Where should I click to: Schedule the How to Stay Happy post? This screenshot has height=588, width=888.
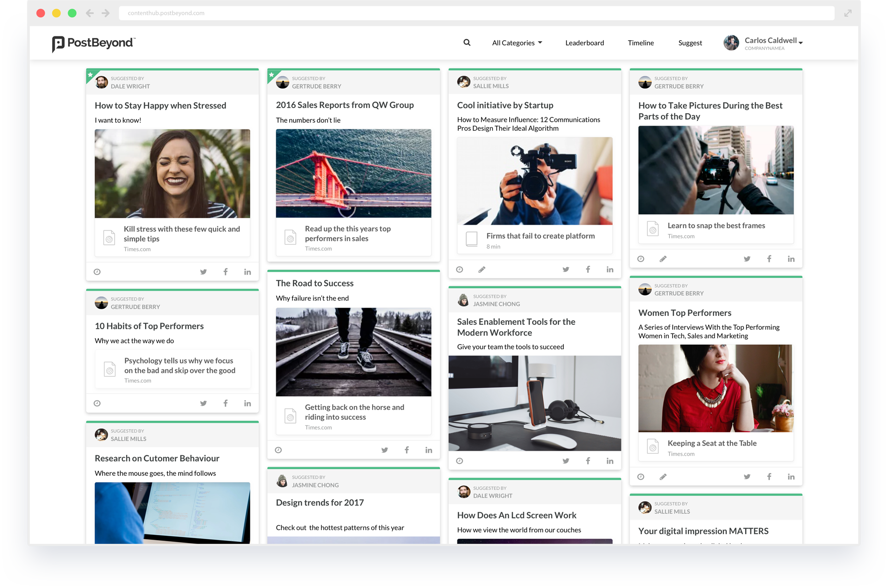click(97, 272)
